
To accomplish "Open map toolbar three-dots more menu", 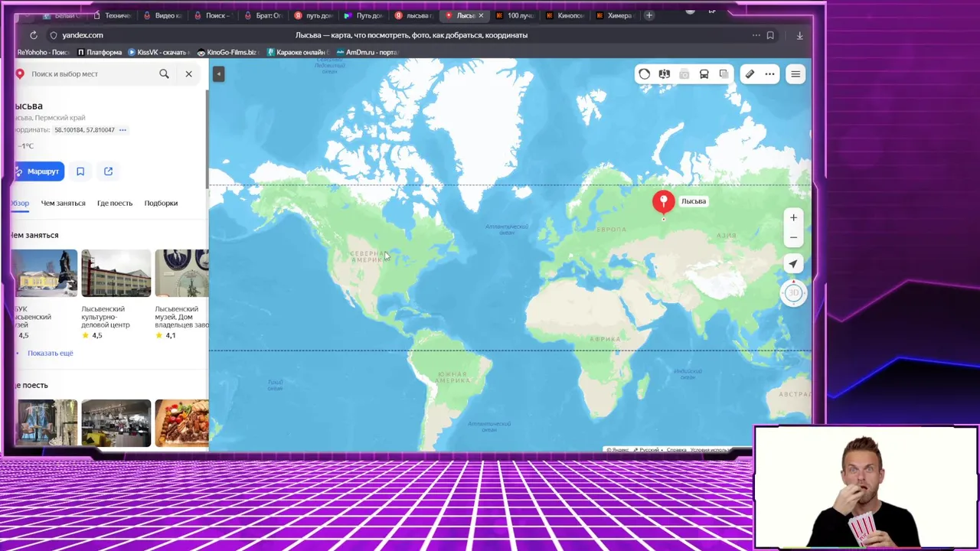I will (x=770, y=74).
